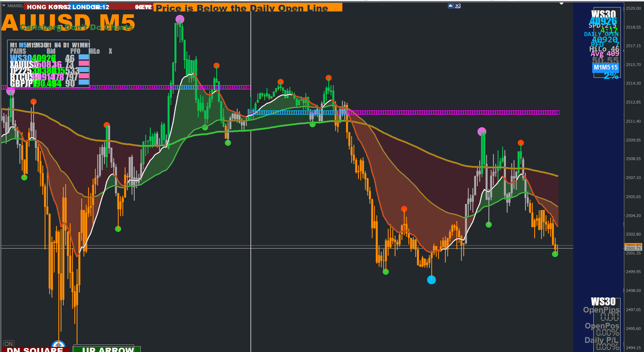Toggle the DN SQUARE button
This screenshot has height=352, width=644.
pos(35,349)
